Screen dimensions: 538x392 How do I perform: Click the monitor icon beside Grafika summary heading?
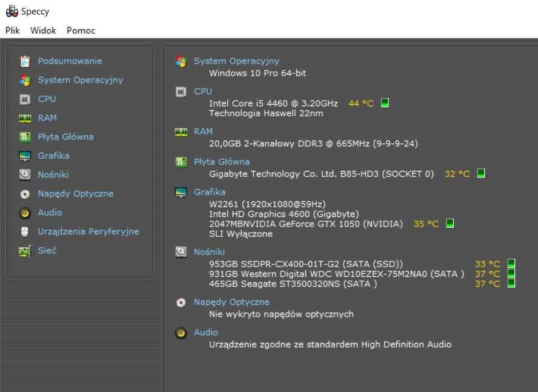click(181, 193)
